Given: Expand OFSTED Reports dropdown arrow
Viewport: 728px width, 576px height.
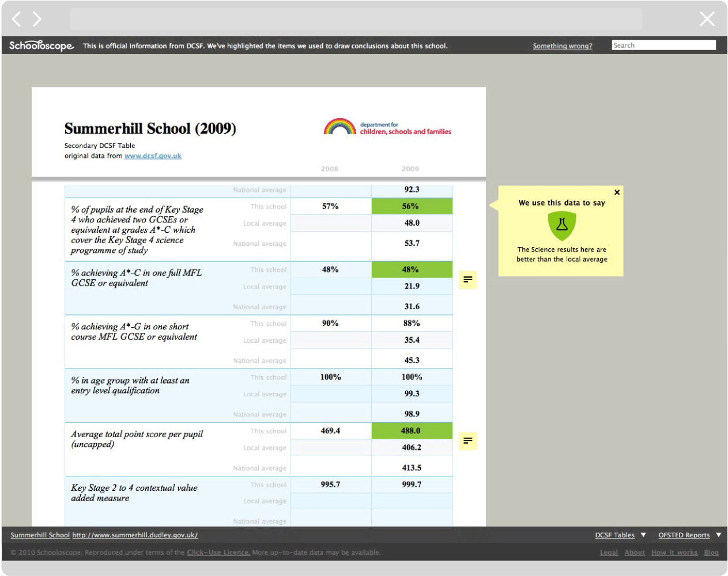Looking at the screenshot, I should coord(719,535).
